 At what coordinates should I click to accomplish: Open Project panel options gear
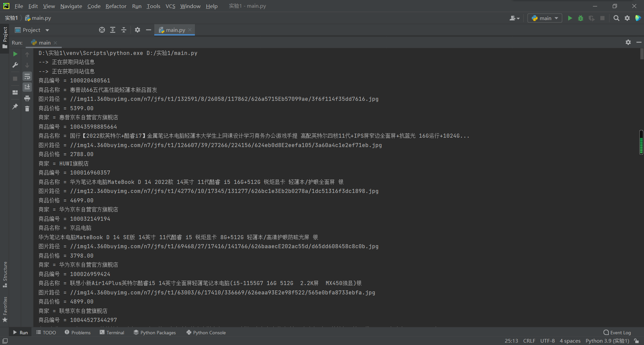138,30
